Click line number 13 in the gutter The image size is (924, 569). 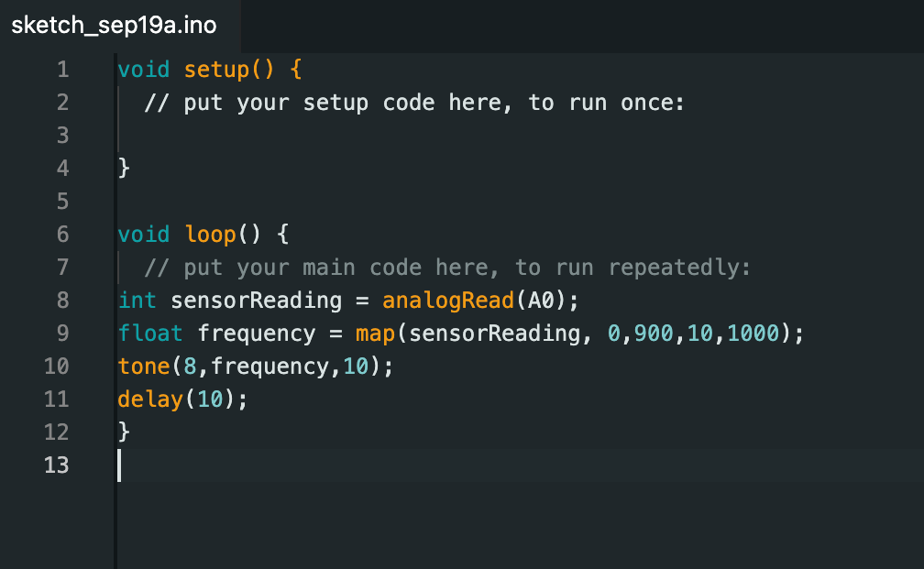(x=56, y=465)
